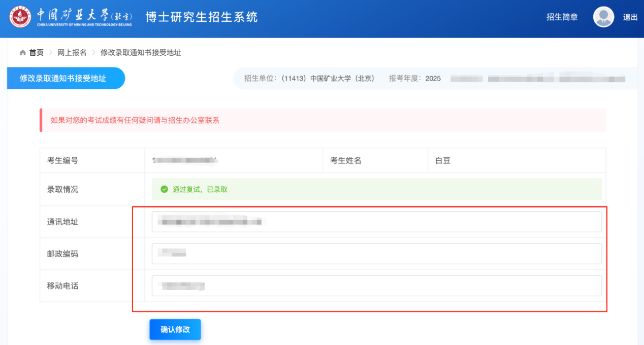Focus the 通讯地址 input field

click(x=376, y=222)
